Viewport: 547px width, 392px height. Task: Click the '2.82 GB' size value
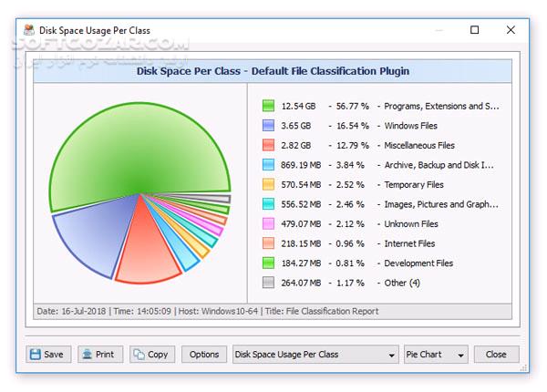[295, 146]
